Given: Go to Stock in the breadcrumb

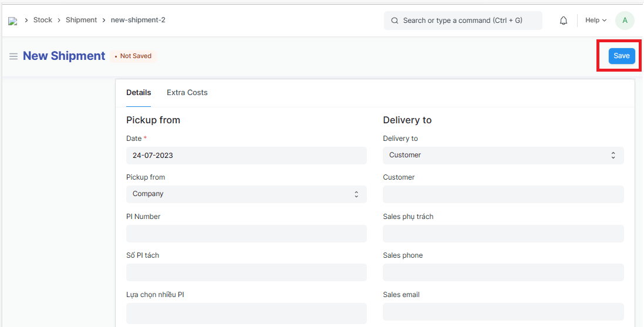Looking at the screenshot, I should pos(43,20).
